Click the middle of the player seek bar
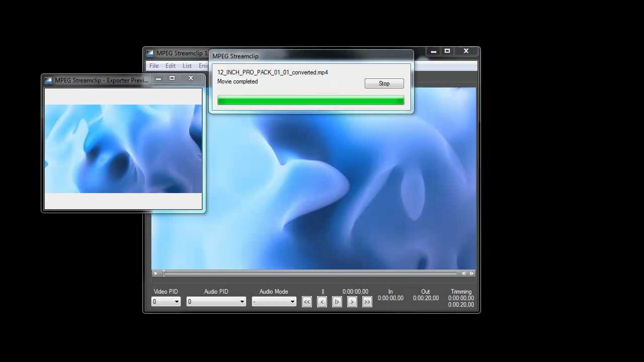This screenshot has width=644, height=362. tap(310, 274)
